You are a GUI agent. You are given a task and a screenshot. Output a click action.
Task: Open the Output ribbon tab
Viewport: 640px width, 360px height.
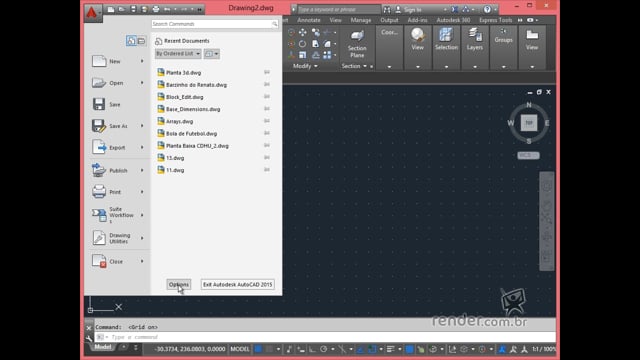coord(389,20)
